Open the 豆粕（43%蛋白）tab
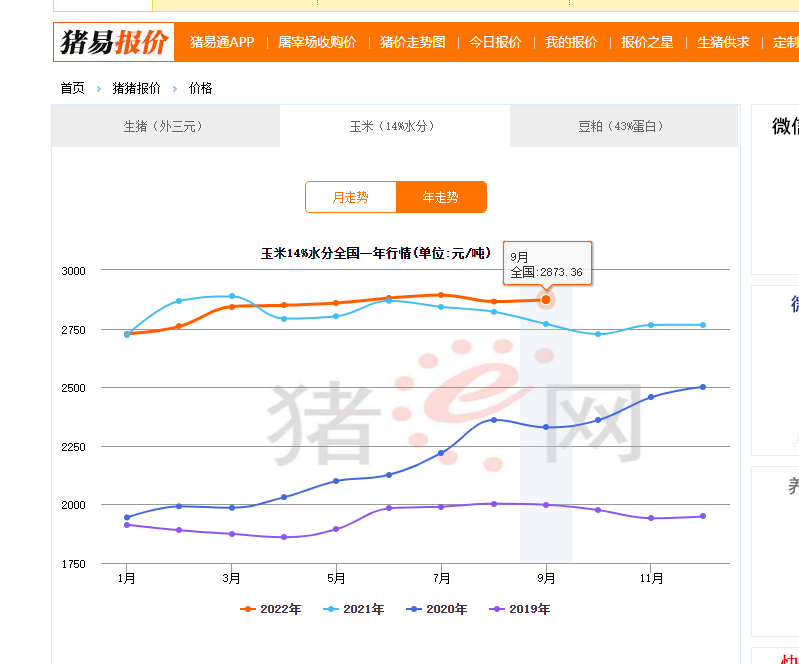Viewport: 799px width, 664px height. click(x=621, y=126)
